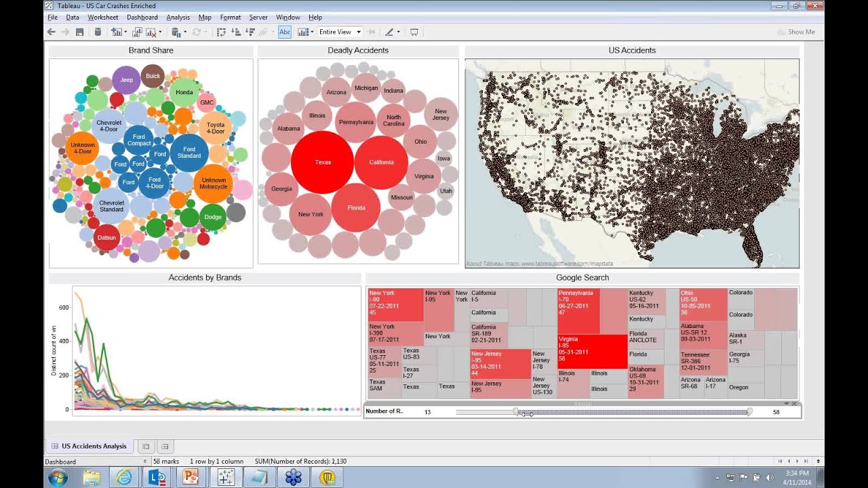Viewport: 868px width, 488px height.
Task: Open the Windows Start menu
Action: pyautogui.click(x=58, y=477)
